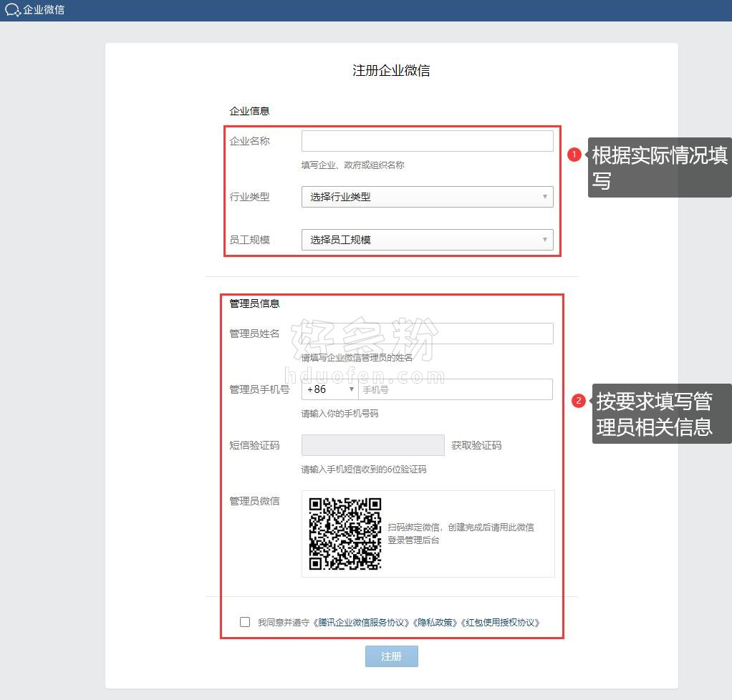
Task: Click the 企业信息 section heading
Action: click(x=249, y=111)
